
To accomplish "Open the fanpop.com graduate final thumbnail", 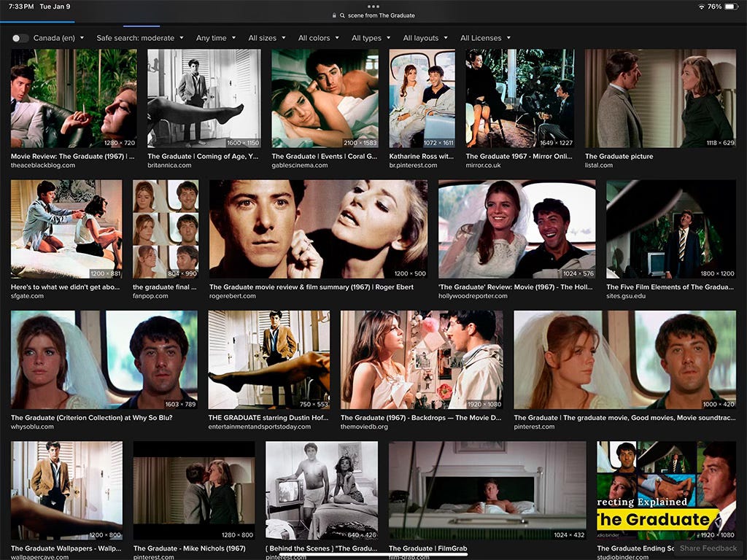I will [166, 229].
